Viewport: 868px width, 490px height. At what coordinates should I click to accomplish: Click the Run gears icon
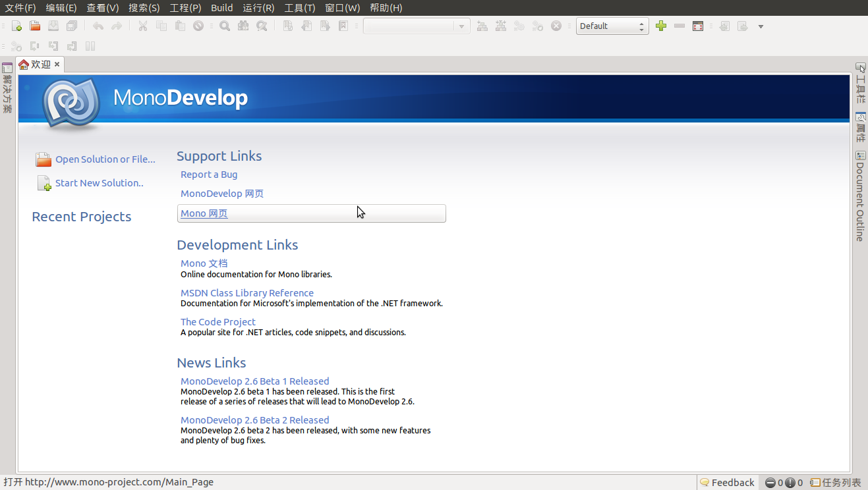click(x=519, y=26)
